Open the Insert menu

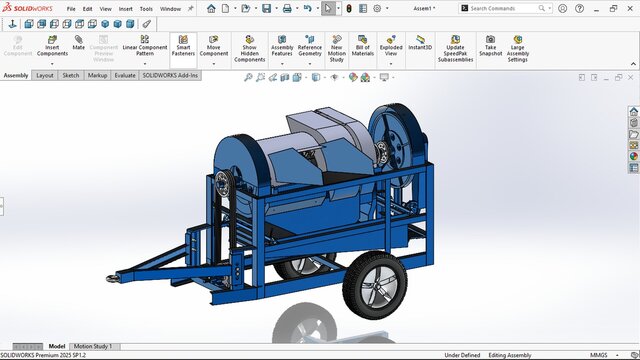coord(125,9)
